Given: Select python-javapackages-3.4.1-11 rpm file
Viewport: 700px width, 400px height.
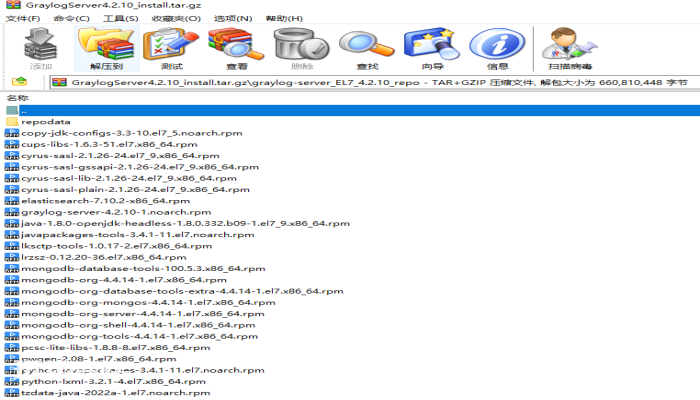Looking at the screenshot, I should click(143, 370).
